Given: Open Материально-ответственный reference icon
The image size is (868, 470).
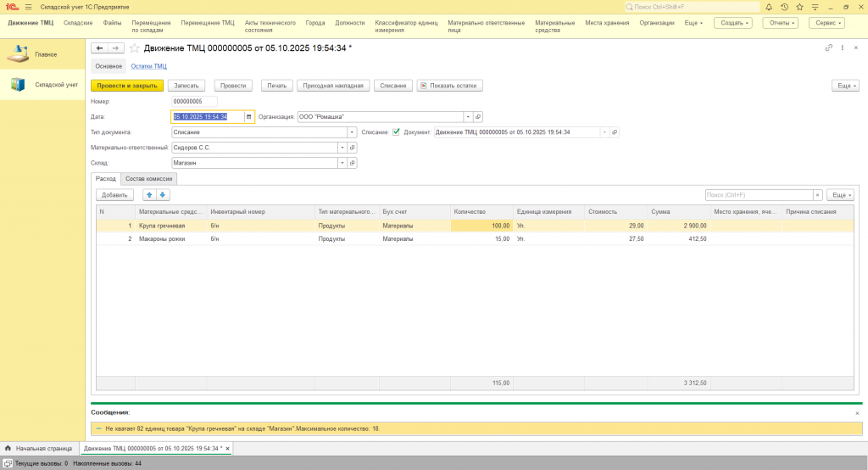Looking at the screenshot, I should pos(352,148).
